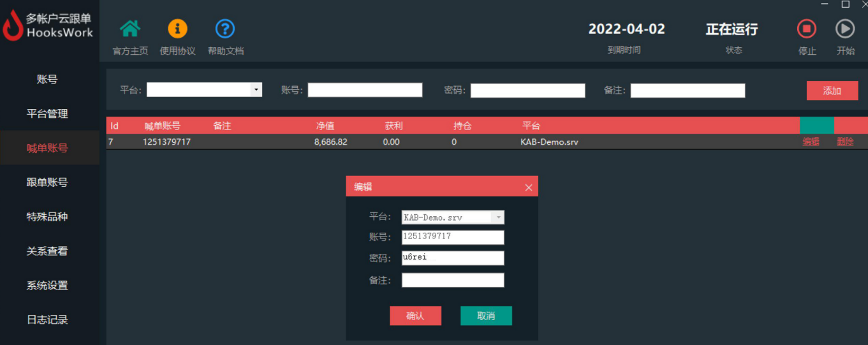This screenshot has width=868, height=345.
Task: Focus the top 密码 input field
Action: point(527,91)
